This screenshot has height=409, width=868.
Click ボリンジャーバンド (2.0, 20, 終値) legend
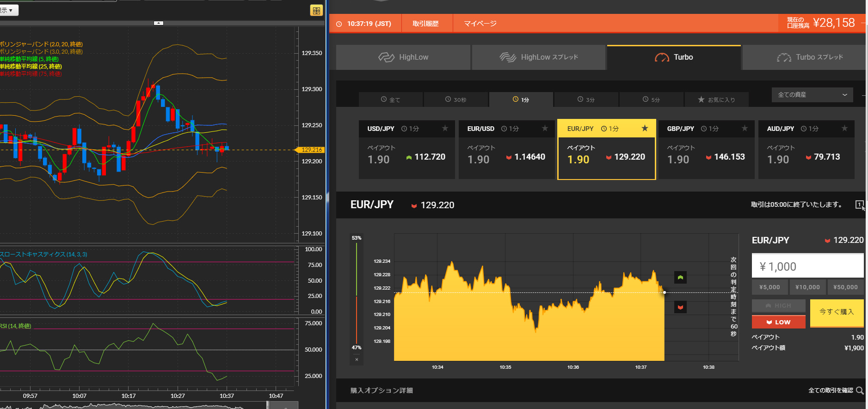pos(42,44)
